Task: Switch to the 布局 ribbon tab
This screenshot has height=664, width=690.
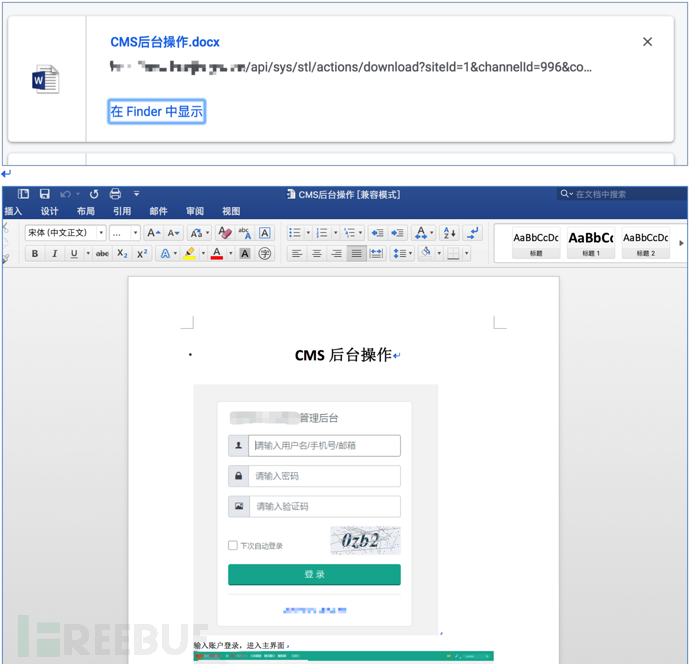Action: click(86, 211)
